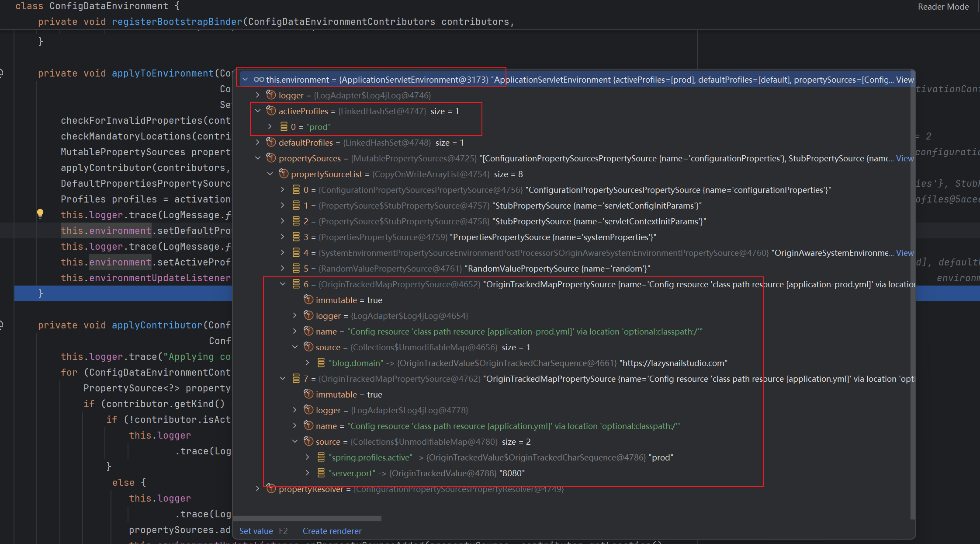The height and width of the screenshot is (544, 980).
Task: Expand the spring.profiles.active map entry
Action: pyautogui.click(x=307, y=457)
